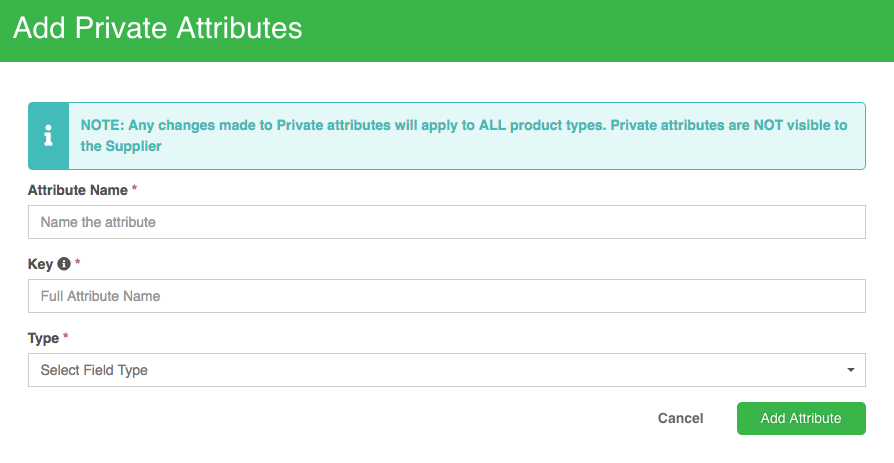894x463 pixels.
Task: Cancel adding the private attribute
Action: pyautogui.click(x=680, y=418)
